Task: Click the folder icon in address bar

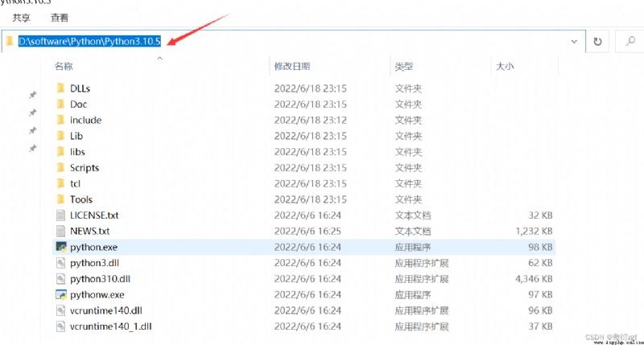Action: (10, 41)
